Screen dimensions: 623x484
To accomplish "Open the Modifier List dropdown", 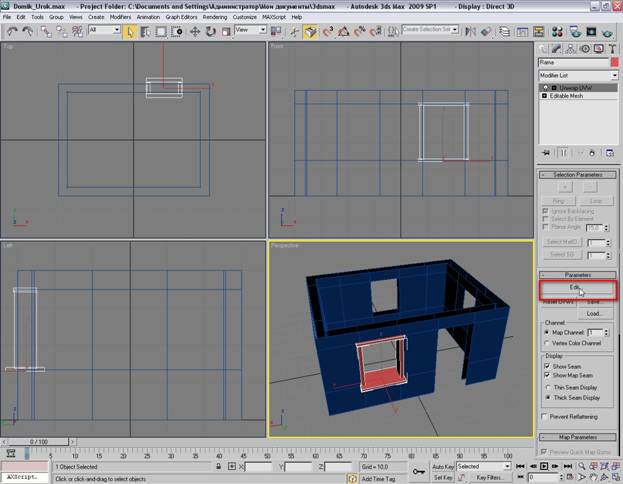I will click(x=578, y=75).
